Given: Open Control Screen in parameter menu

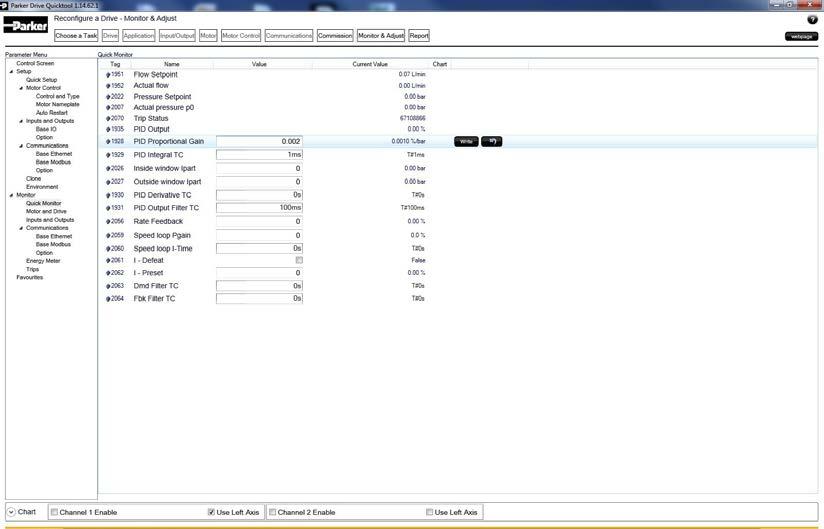Looking at the screenshot, I should pyautogui.click(x=35, y=63).
